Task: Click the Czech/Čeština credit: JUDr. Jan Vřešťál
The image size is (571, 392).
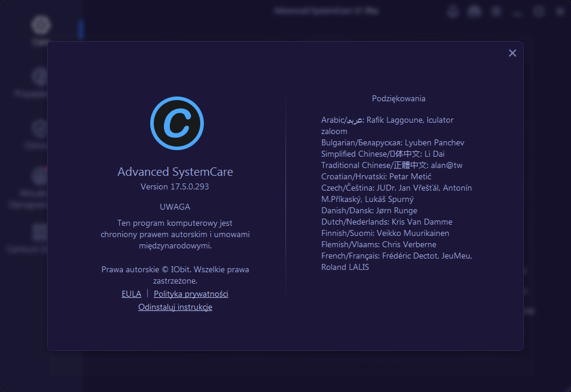Action: (396, 193)
